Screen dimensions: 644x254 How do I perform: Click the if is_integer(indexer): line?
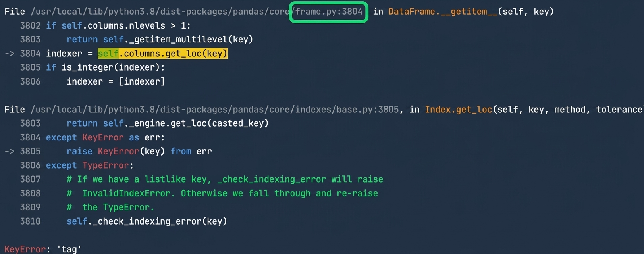point(105,67)
